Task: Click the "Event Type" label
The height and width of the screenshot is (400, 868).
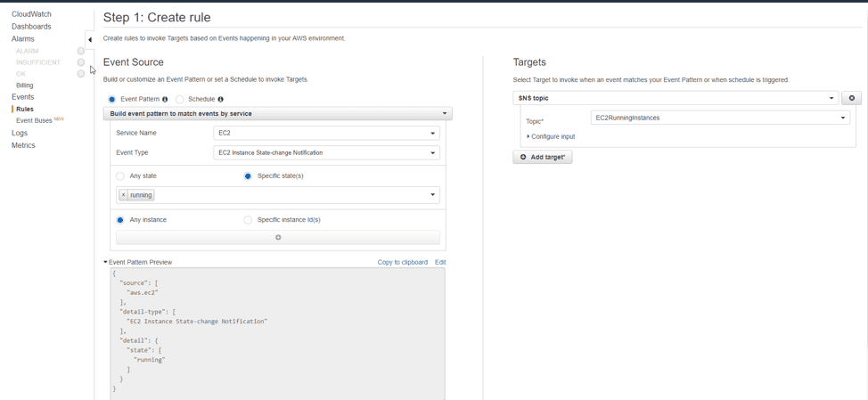Action: pos(132,152)
